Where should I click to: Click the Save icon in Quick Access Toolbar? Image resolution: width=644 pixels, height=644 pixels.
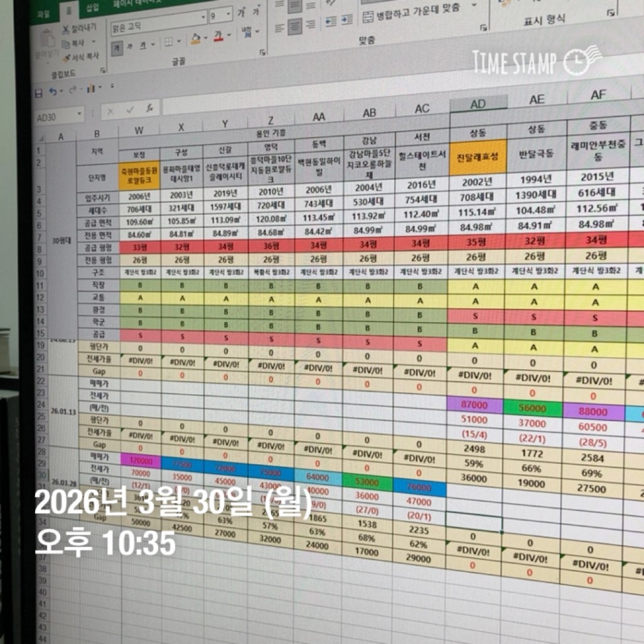[x=39, y=94]
